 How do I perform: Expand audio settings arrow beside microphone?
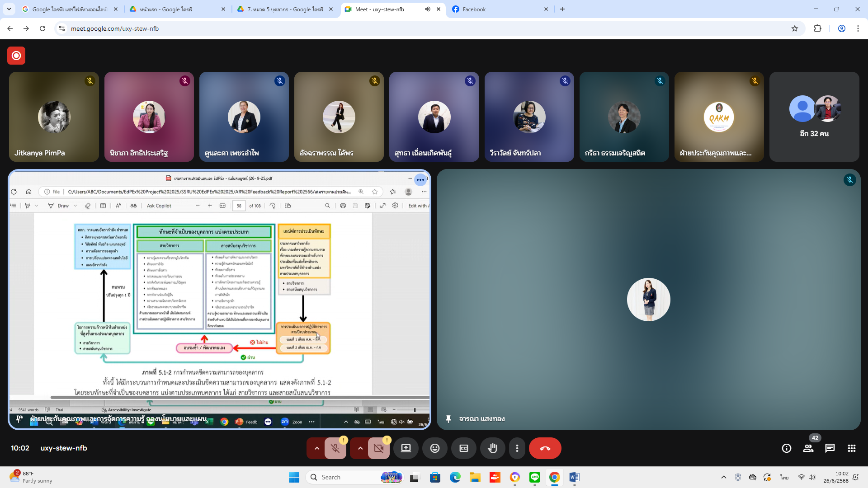[316, 448]
